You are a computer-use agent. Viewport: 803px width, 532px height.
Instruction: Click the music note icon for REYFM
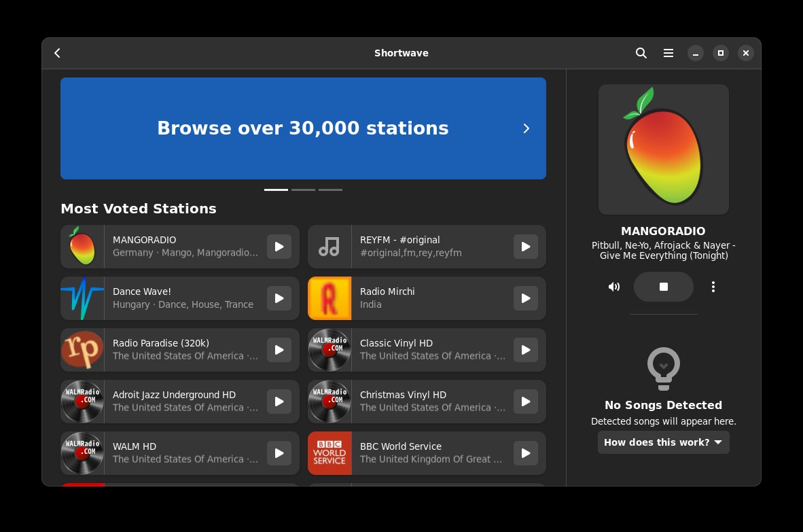(329, 247)
